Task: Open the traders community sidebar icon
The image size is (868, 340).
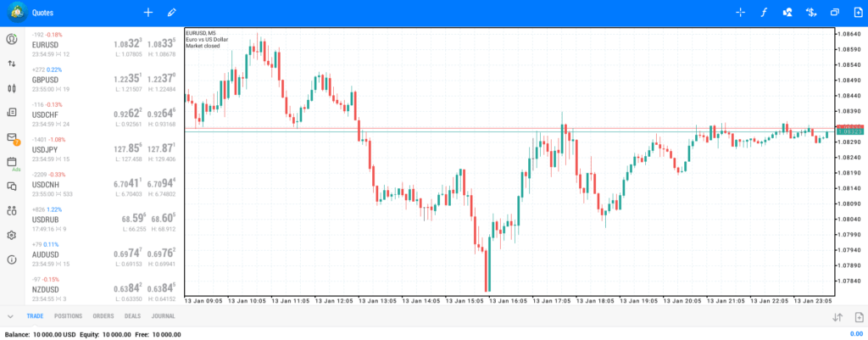Action: 12,210
